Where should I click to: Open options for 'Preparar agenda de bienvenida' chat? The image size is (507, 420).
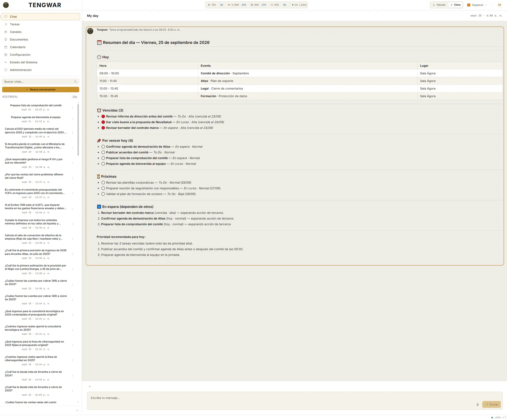(72, 119)
